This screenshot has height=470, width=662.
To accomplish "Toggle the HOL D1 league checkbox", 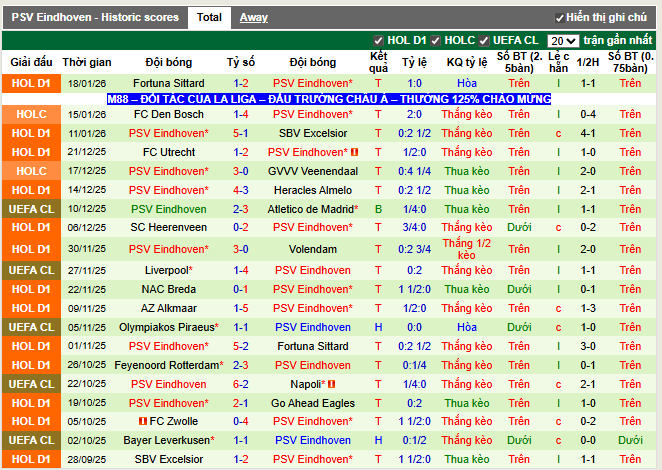I will 378,41.
